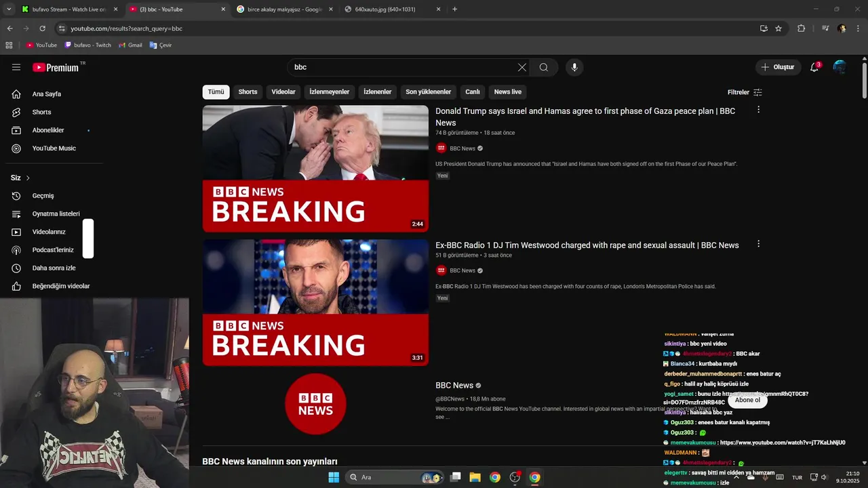This screenshot has height=488, width=868.
Task: Open the Tim Westwood charged video title
Action: coord(587,245)
